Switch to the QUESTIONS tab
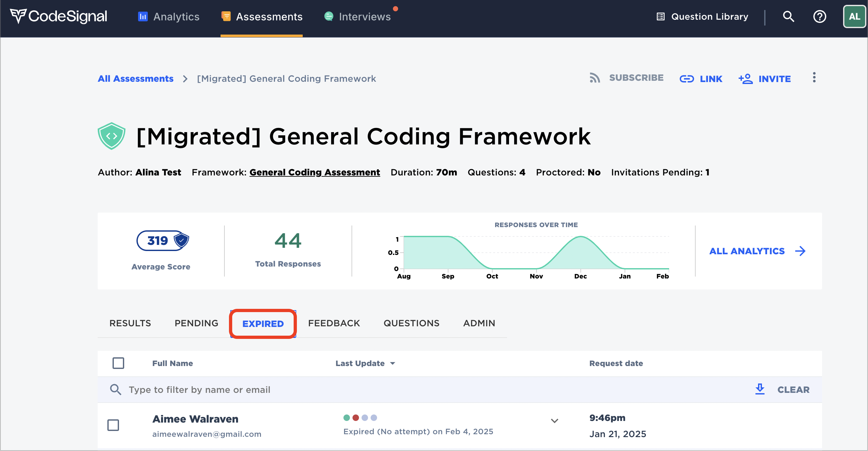This screenshot has height=451, width=868. [x=411, y=323]
